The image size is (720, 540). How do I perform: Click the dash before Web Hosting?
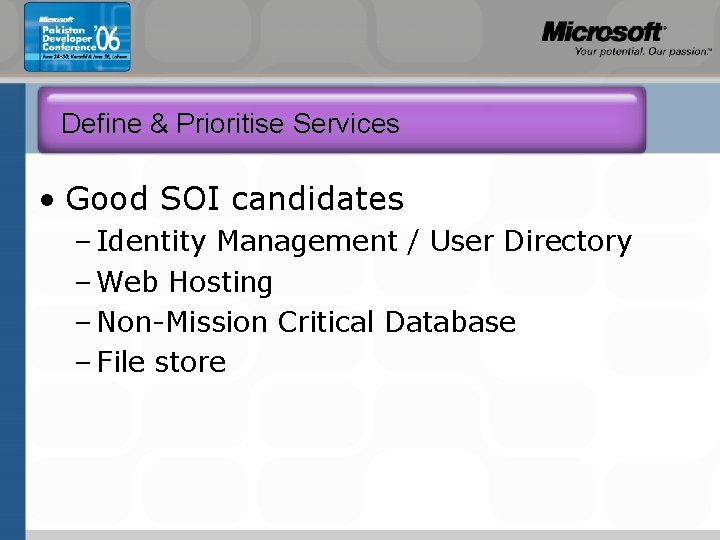pos(82,283)
